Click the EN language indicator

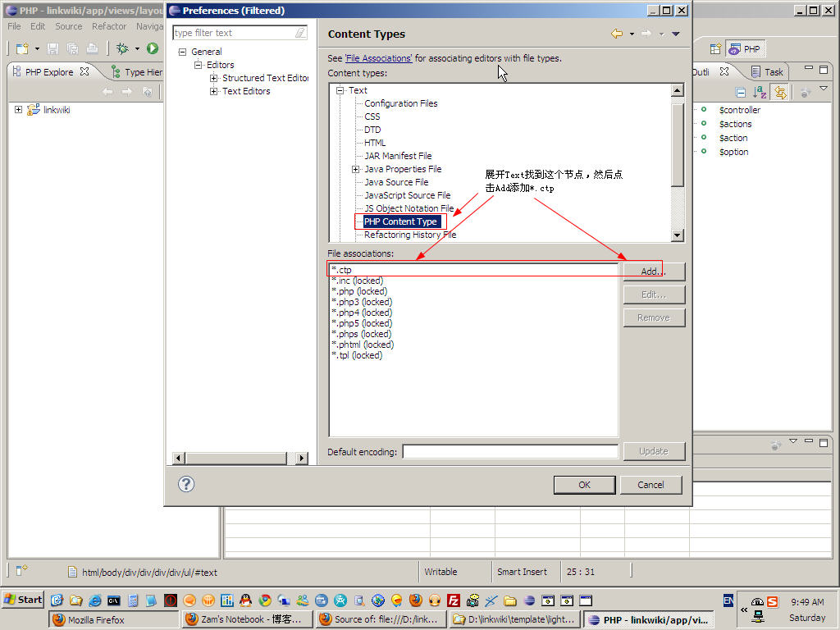(728, 600)
